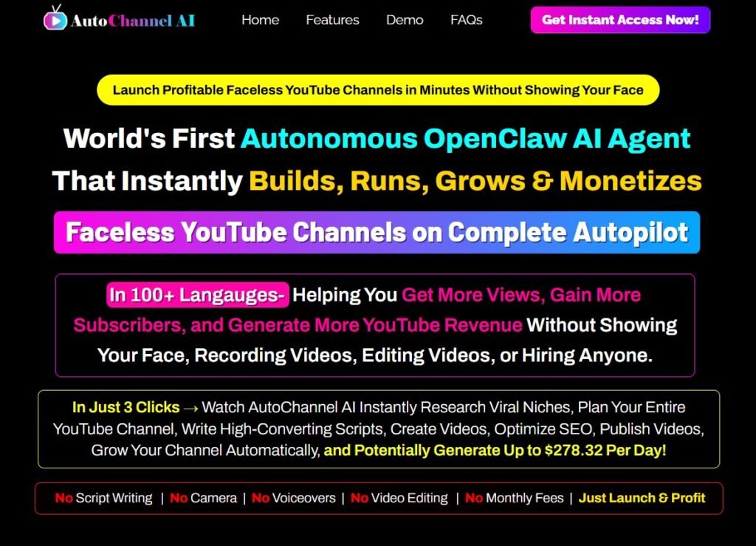Click the yellow Just Launch & Profit text
756x546 pixels.
tap(642, 498)
